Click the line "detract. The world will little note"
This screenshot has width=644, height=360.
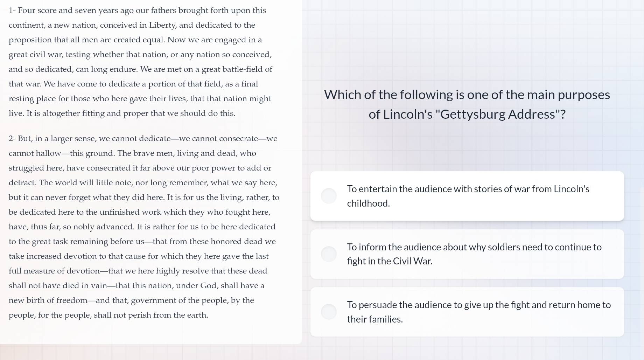[143, 183]
